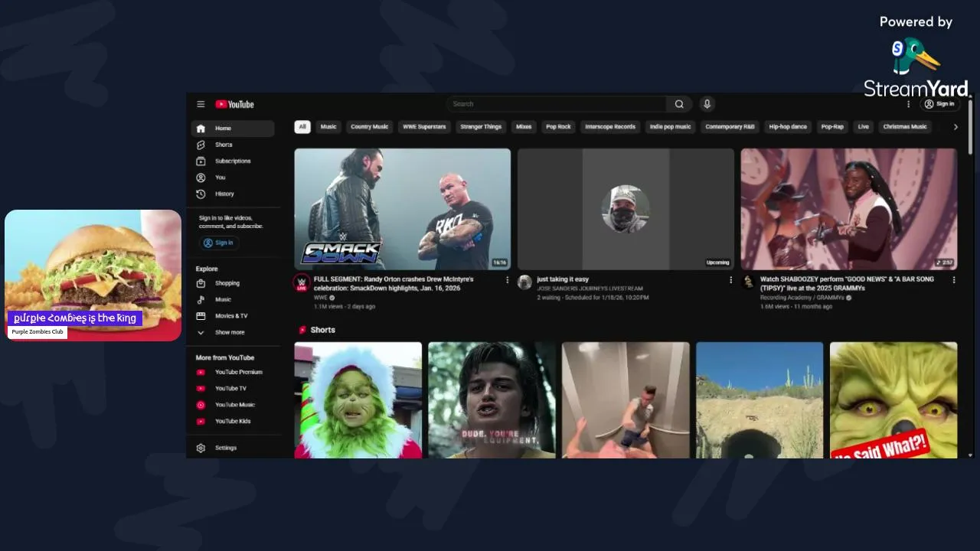This screenshot has height=551, width=980.
Task: Open the upcoming livestream thumbnail
Action: [x=626, y=209]
